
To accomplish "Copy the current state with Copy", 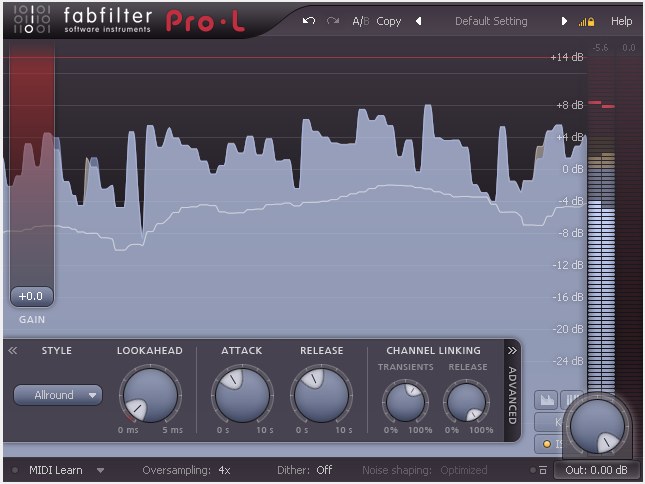I will [388, 21].
